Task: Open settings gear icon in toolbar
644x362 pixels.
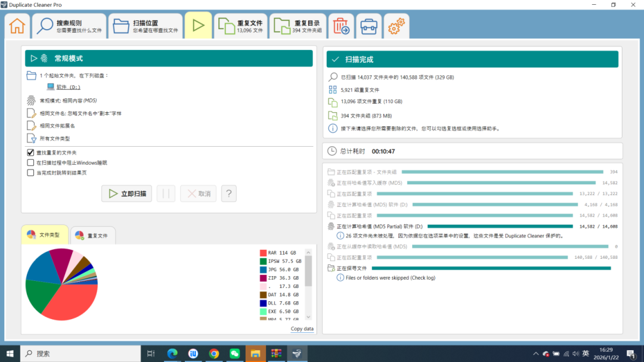Action: 397,26
